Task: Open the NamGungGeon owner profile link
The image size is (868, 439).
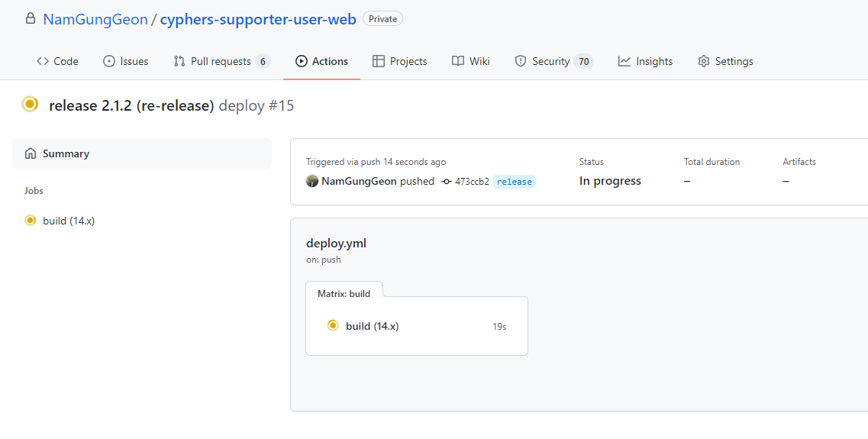Action: click(95, 19)
